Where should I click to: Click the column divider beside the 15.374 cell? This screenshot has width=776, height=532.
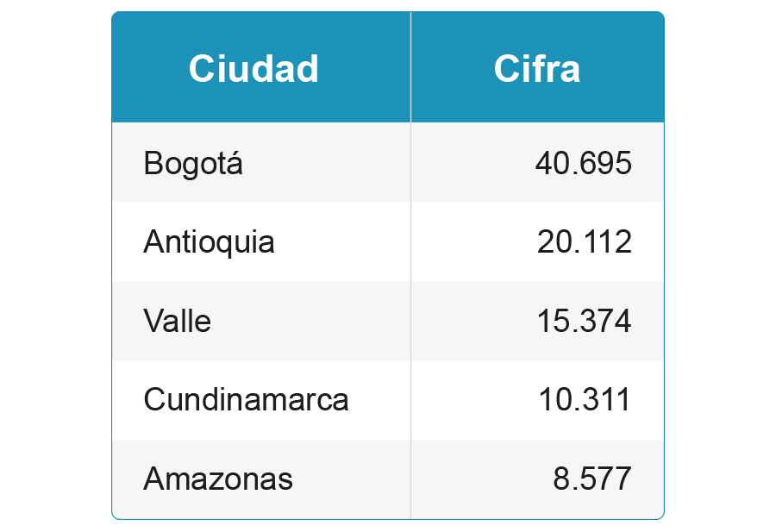[x=410, y=322]
